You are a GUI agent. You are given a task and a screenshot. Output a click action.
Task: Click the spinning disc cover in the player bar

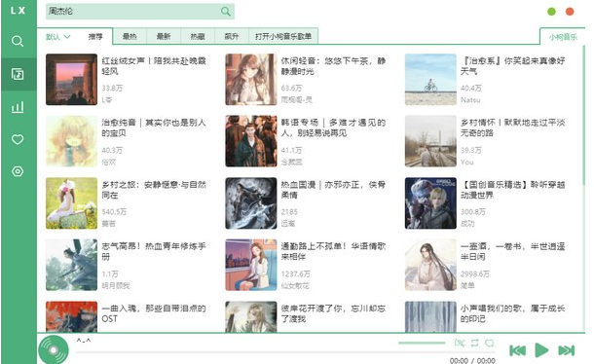click(53, 349)
